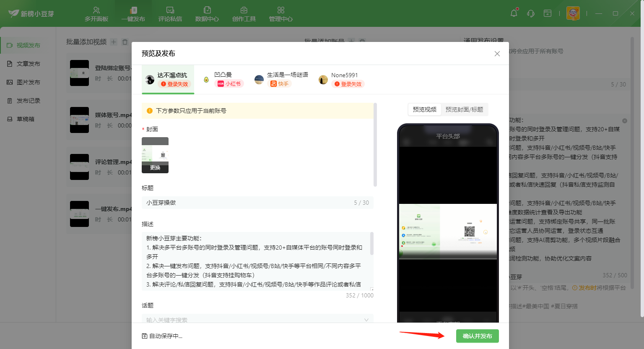
Task: Open the 评论私信 toolbar section
Action: pyautogui.click(x=170, y=14)
